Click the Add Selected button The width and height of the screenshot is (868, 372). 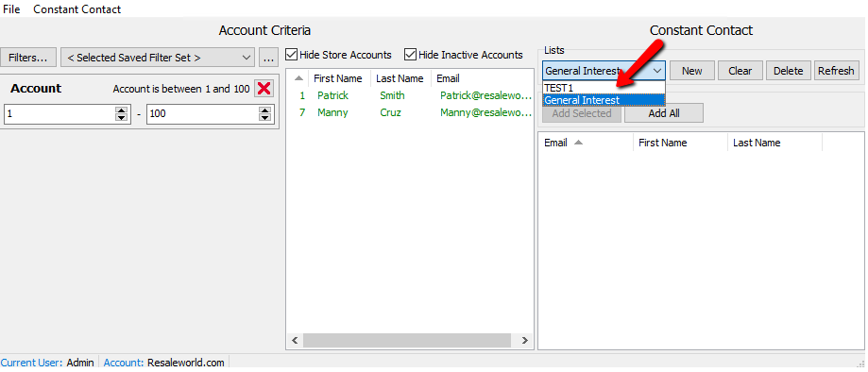tap(582, 113)
